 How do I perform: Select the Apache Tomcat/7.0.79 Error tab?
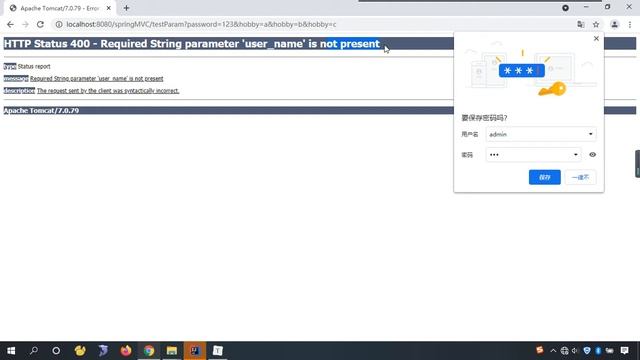[x=60, y=8]
